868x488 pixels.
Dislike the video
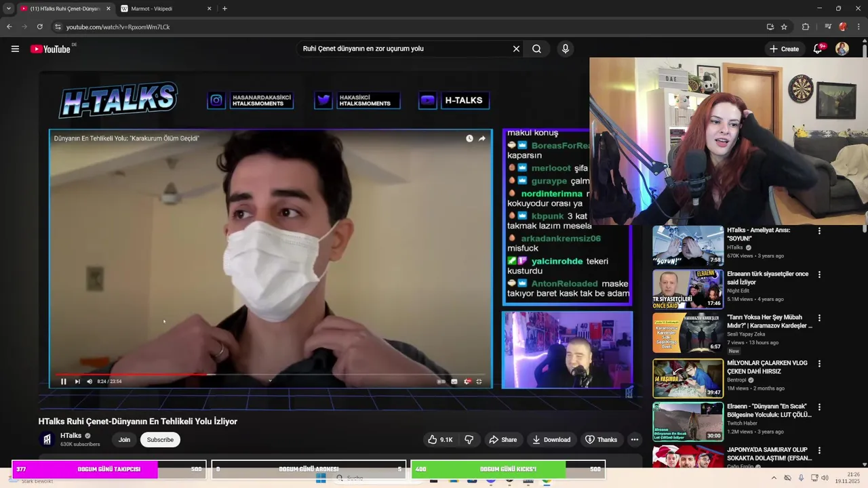coord(469,440)
